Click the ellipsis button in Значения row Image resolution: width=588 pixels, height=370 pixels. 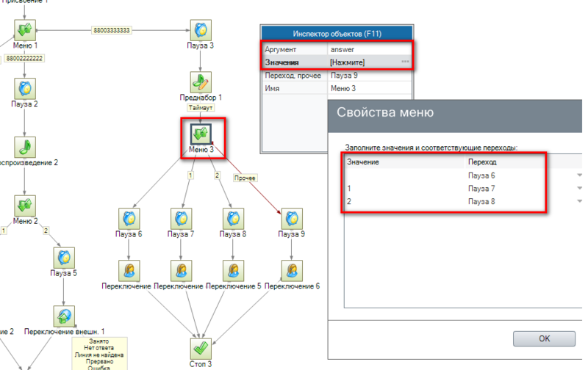pos(405,62)
